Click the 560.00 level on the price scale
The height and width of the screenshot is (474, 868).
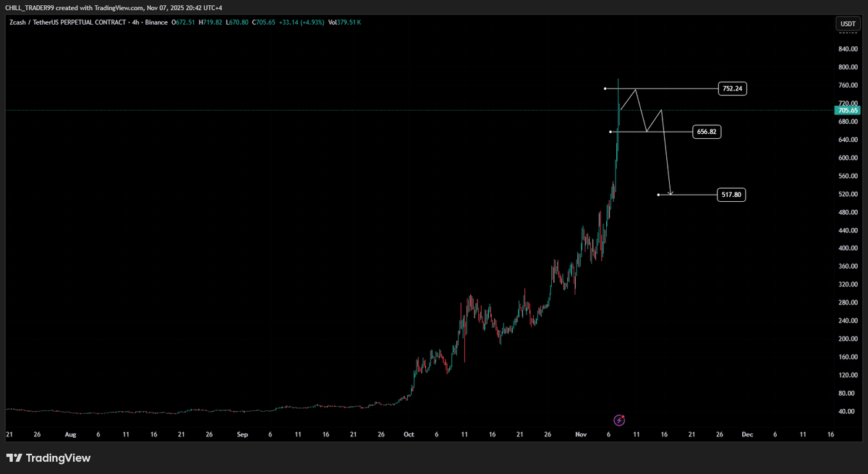point(847,176)
